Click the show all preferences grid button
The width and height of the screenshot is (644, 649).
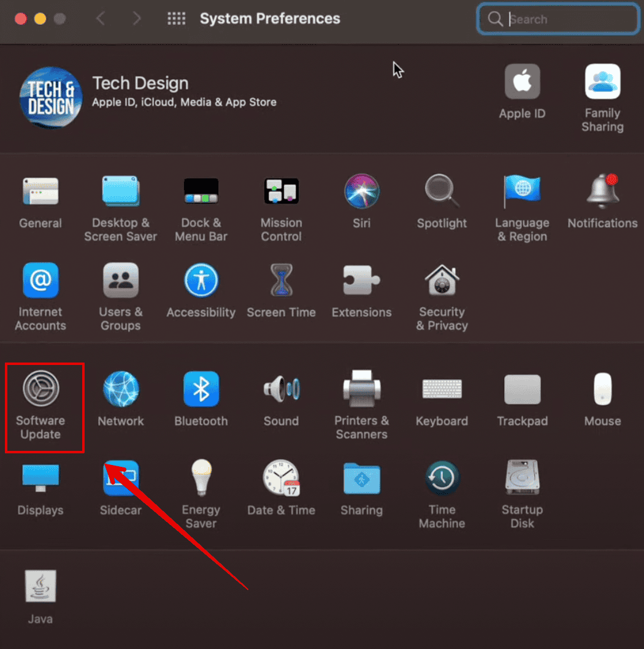pyautogui.click(x=176, y=19)
